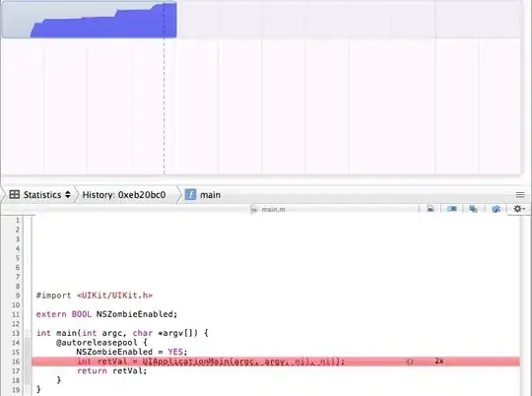532x396 pixels.
Task: Click the extern BOOL NSZombieEnabled line
Action: pos(106,314)
